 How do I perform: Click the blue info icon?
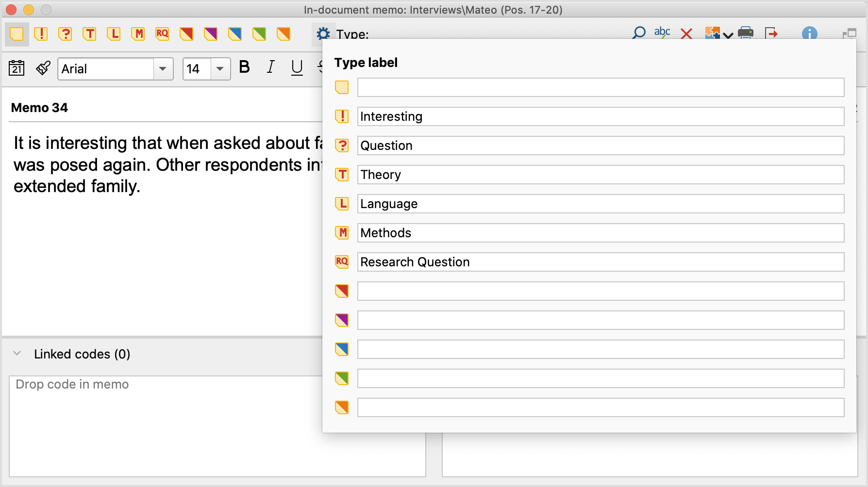[x=809, y=33]
